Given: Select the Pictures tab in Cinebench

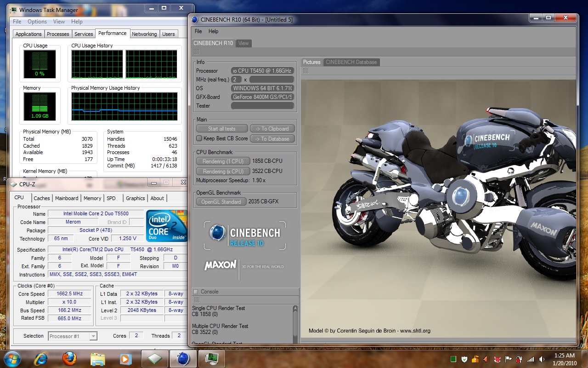Looking at the screenshot, I should click(x=312, y=62).
